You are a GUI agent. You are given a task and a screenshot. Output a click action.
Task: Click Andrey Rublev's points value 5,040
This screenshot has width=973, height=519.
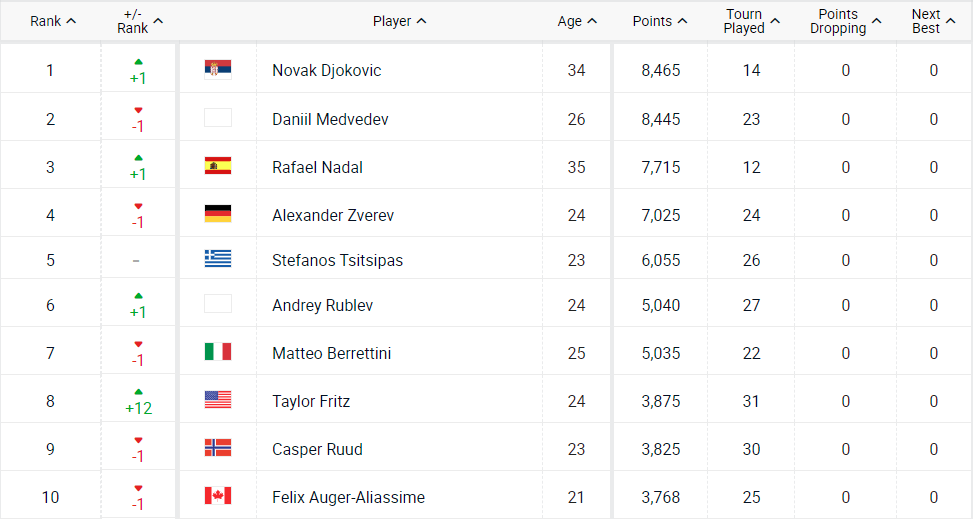tap(660, 305)
